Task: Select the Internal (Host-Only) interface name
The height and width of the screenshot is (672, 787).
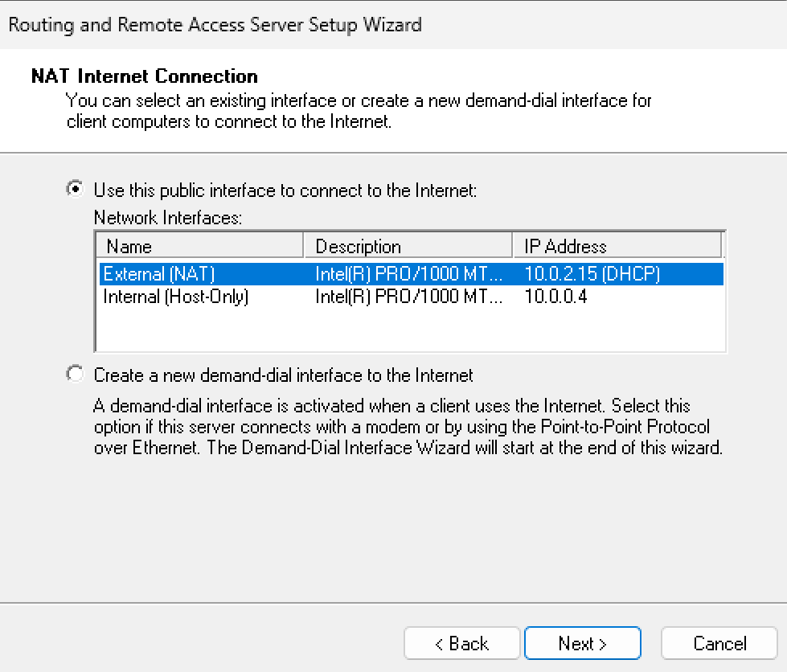Action: 176,297
